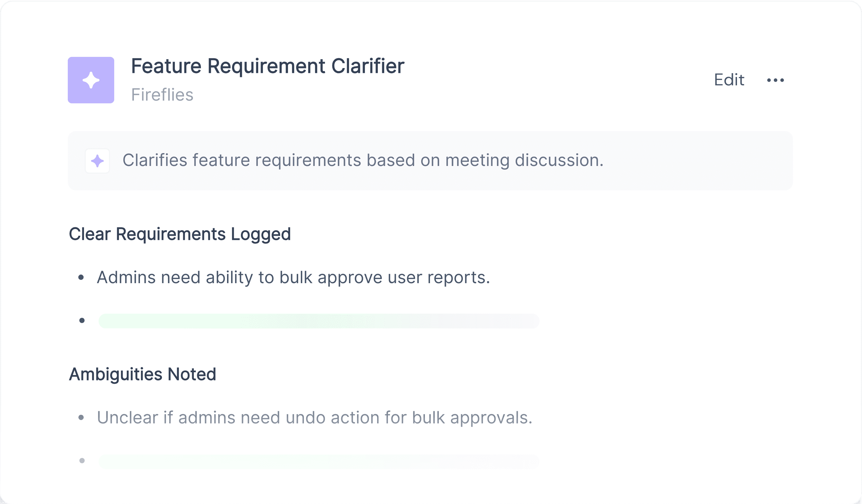The height and width of the screenshot is (504, 862).
Task: Click the bullet before the green placeholder bar
Action: click(x=82, y=320)
